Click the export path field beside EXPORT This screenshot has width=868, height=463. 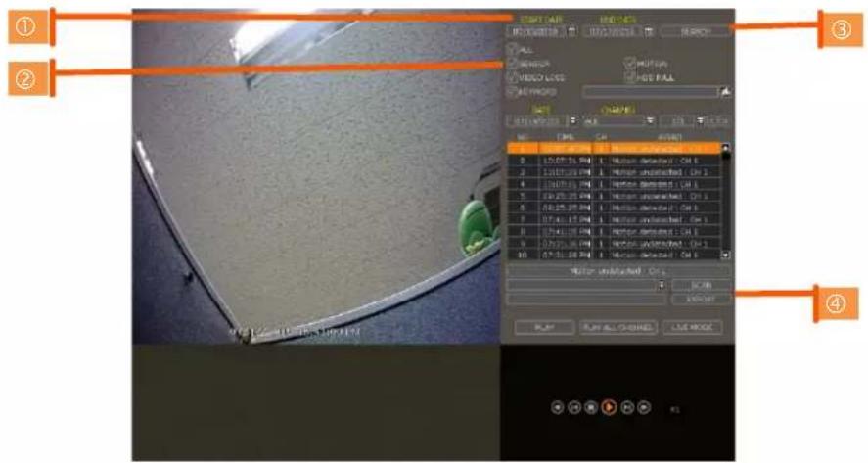tap(587, 300)
